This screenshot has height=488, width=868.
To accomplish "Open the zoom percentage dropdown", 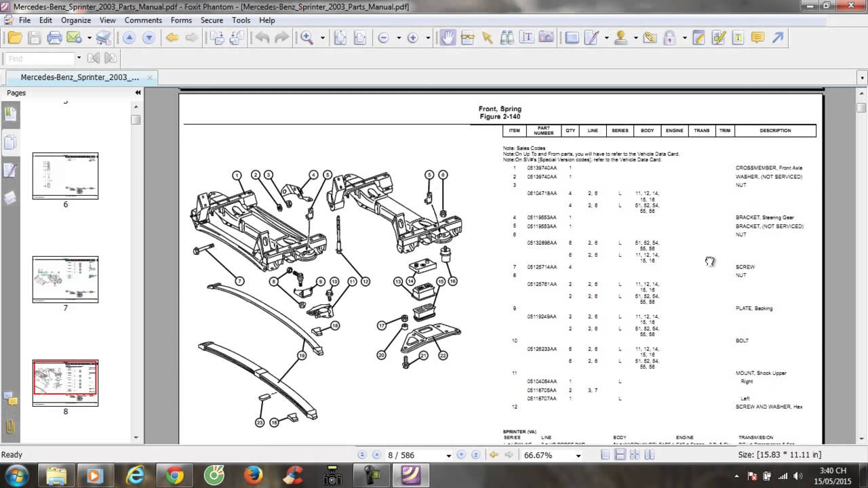I will click(578, 455).
